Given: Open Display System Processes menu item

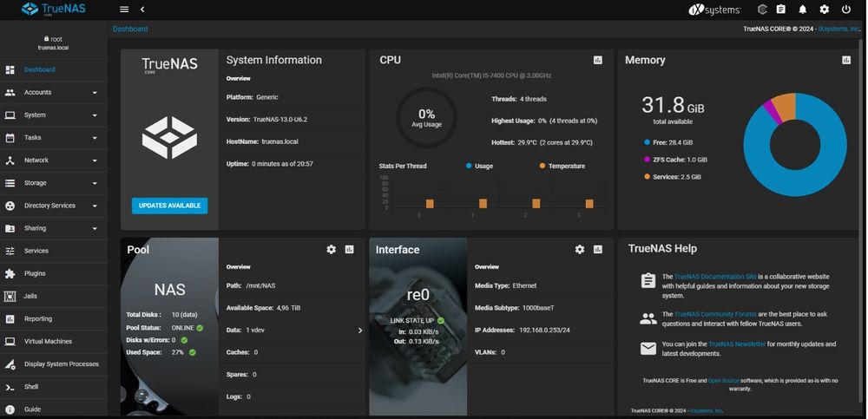Looking at the screenshot, I should point(54,364).
